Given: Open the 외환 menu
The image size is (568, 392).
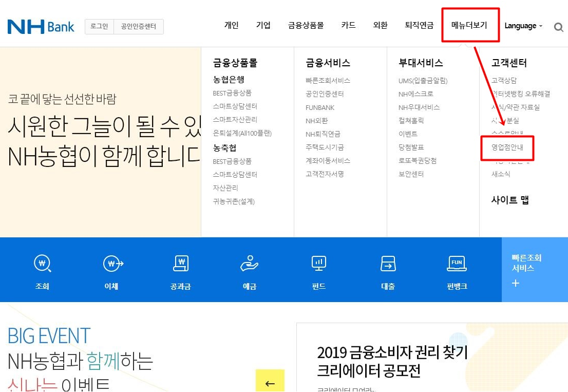Looking at the screenshot, I should pyautogui.click(x=381, y=25).
